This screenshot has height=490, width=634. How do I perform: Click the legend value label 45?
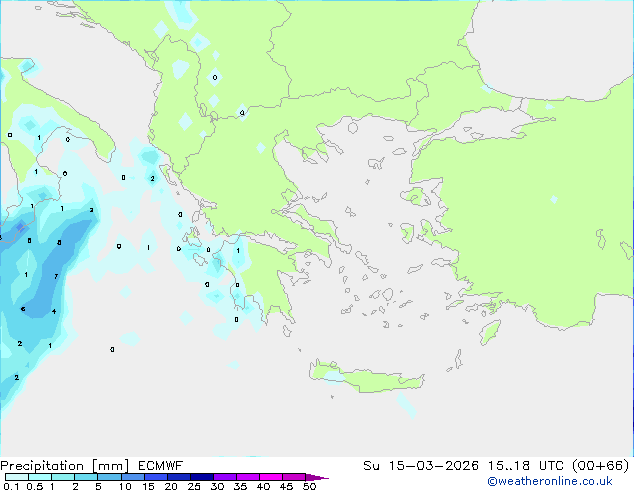[286, 486]
